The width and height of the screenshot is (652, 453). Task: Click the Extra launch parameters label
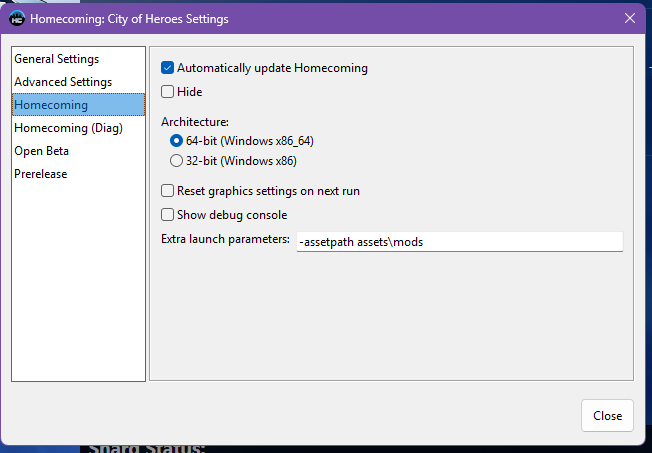tap(225, 240)
